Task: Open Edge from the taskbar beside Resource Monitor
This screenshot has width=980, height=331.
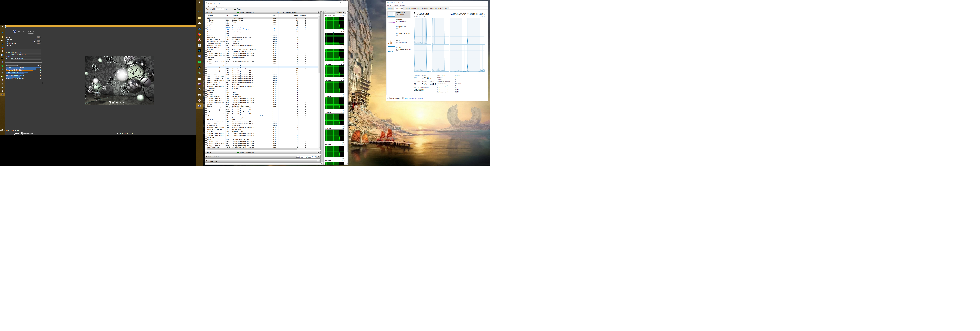Action: coord(199,12)
